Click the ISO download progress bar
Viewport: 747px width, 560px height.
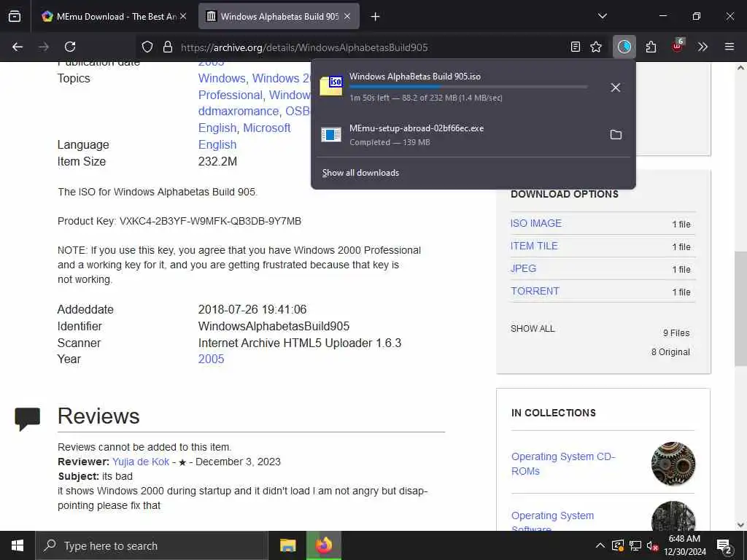468,87
